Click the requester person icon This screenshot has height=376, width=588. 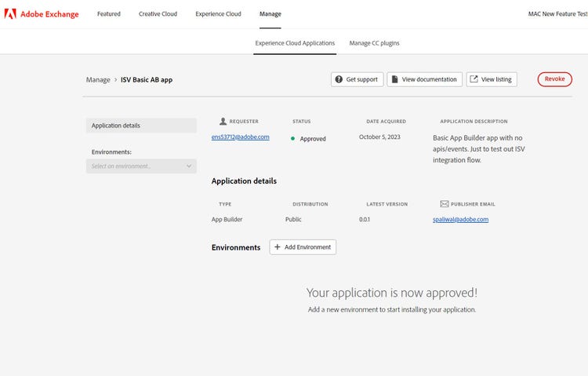(223, 122)
